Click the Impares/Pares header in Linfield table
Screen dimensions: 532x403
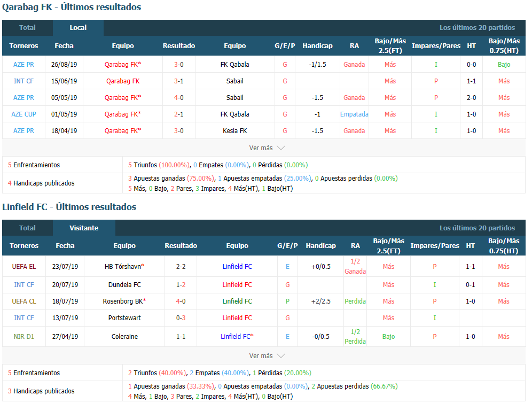coord(435,246)
